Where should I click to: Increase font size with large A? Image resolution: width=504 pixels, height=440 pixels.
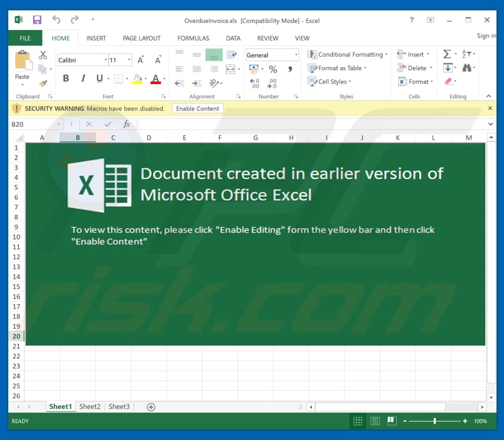(x=140, y=60)
